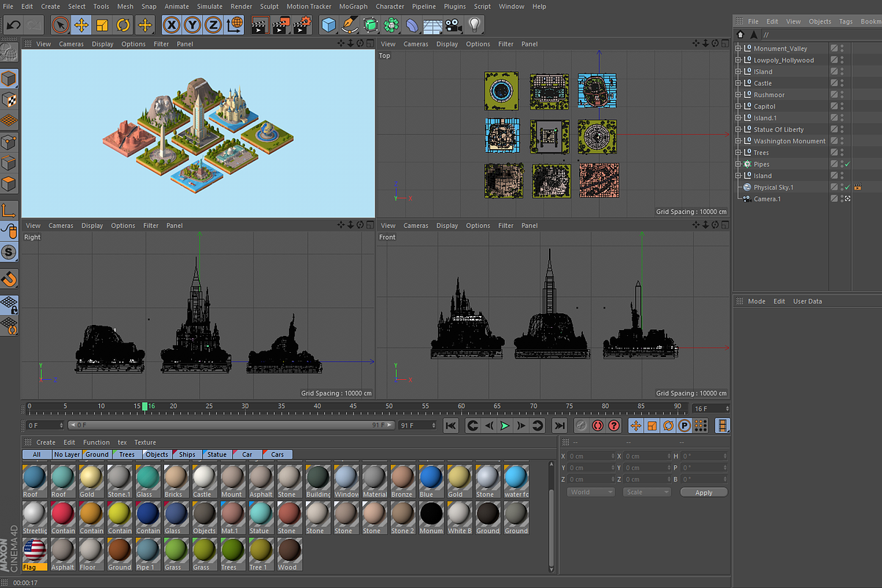This screenshot has height=588, width=882.
Task: Expand the Washington Monument object
Action: pos(739,141)
